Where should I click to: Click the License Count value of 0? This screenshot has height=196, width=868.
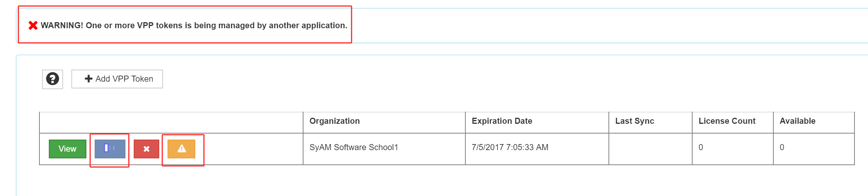pos(701,147)
